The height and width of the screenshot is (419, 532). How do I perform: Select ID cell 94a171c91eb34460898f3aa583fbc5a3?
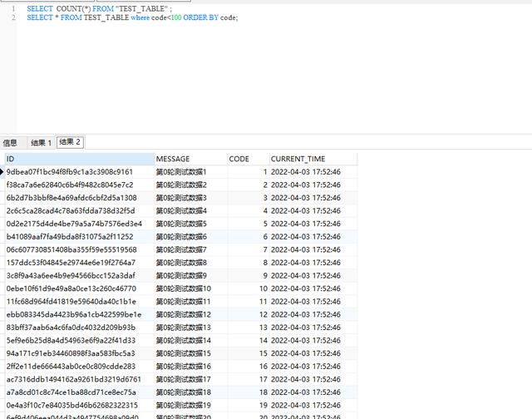coord(80,353)
